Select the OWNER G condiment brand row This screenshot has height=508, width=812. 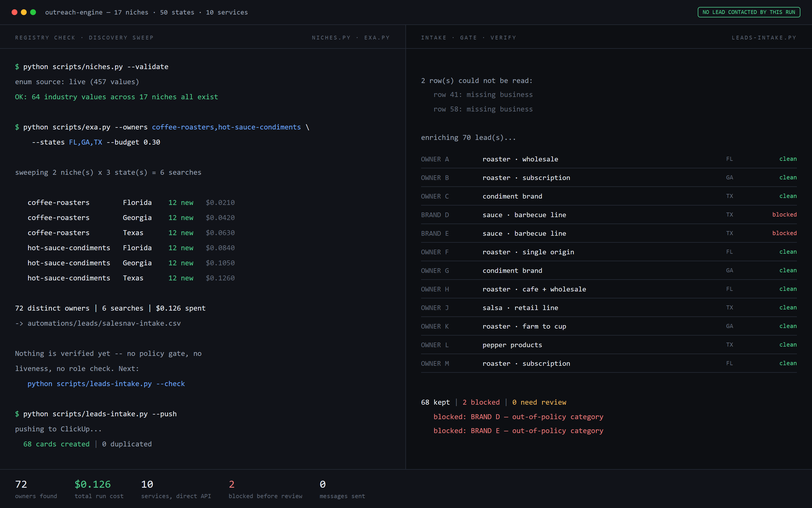pos(609,271)
